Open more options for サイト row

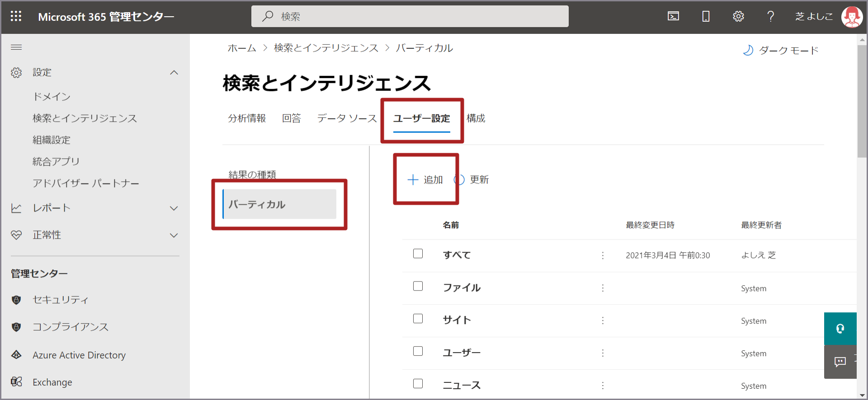pos(603,320)
